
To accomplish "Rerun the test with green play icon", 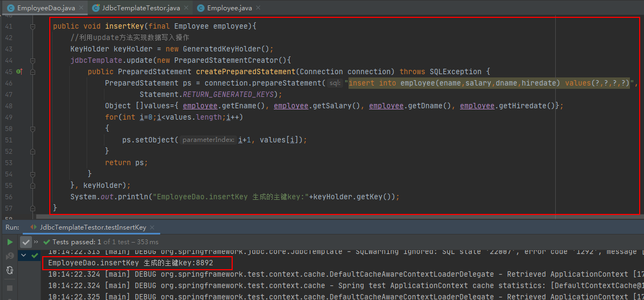I will click(x=10, y=242).
